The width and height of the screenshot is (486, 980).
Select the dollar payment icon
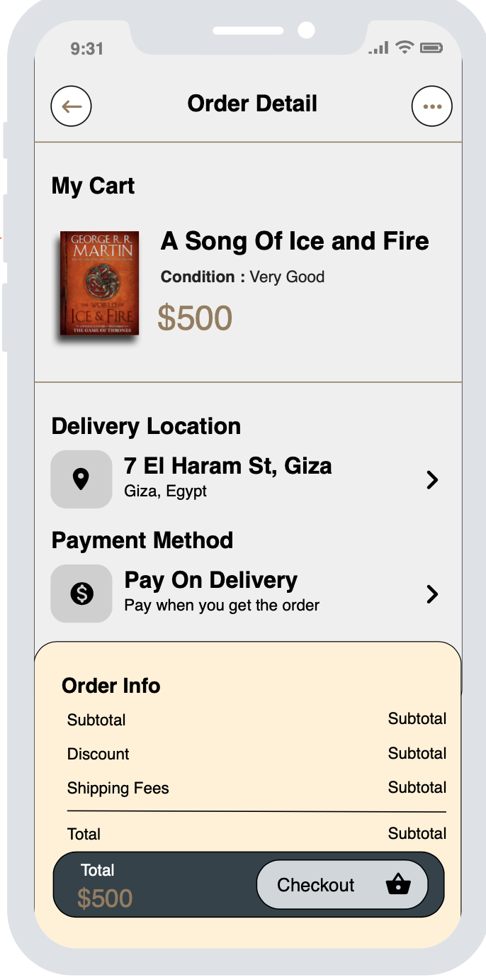(81, 594)
